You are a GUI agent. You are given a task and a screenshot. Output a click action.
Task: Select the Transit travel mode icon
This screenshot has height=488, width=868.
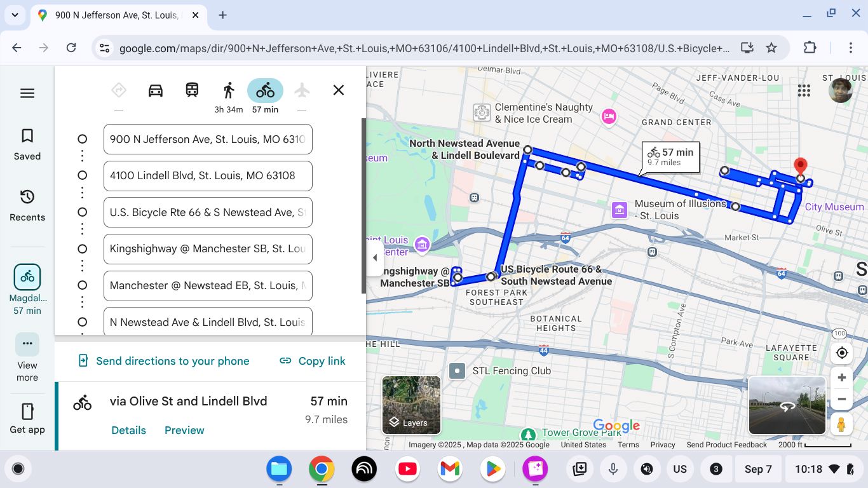coord(192,90)
